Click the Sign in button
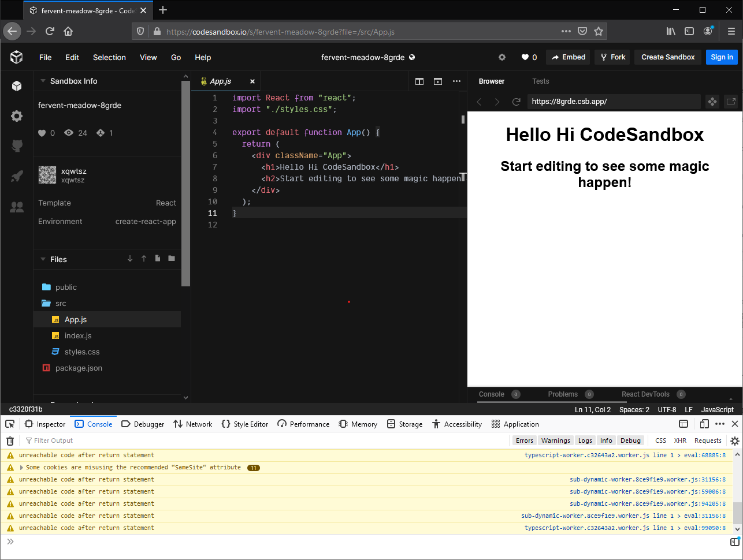Viewport: 743px width, 560px height. coord(722,57)
